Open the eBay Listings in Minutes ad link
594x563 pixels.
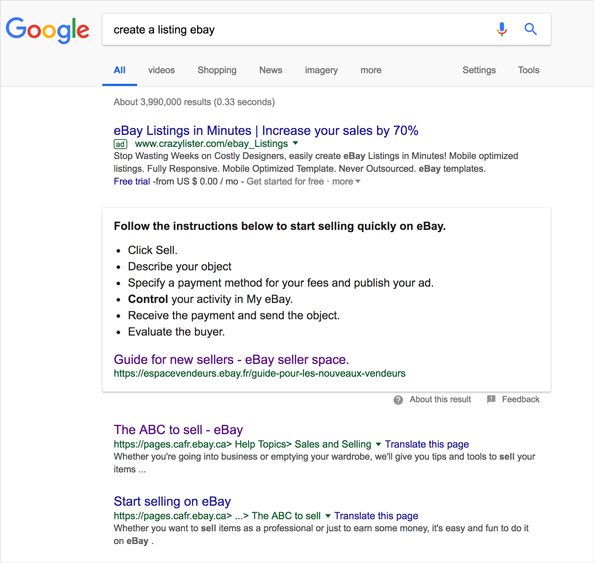click(266, 130)
